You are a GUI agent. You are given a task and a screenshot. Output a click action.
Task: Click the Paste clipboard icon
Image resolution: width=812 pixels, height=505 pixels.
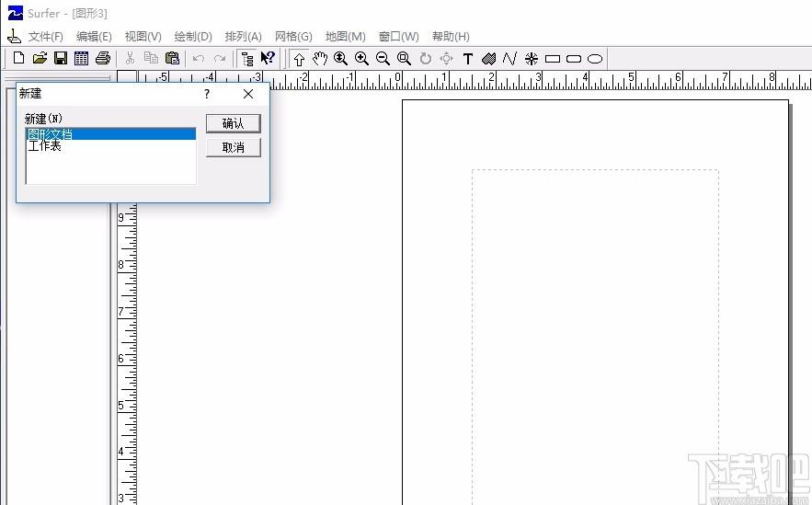click(x=173, y=58)
